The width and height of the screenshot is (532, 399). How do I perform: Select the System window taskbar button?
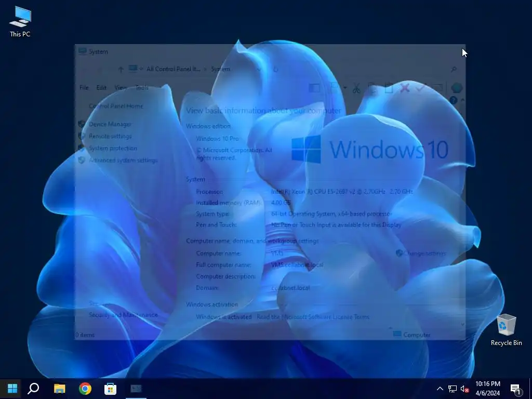point(136,389)
